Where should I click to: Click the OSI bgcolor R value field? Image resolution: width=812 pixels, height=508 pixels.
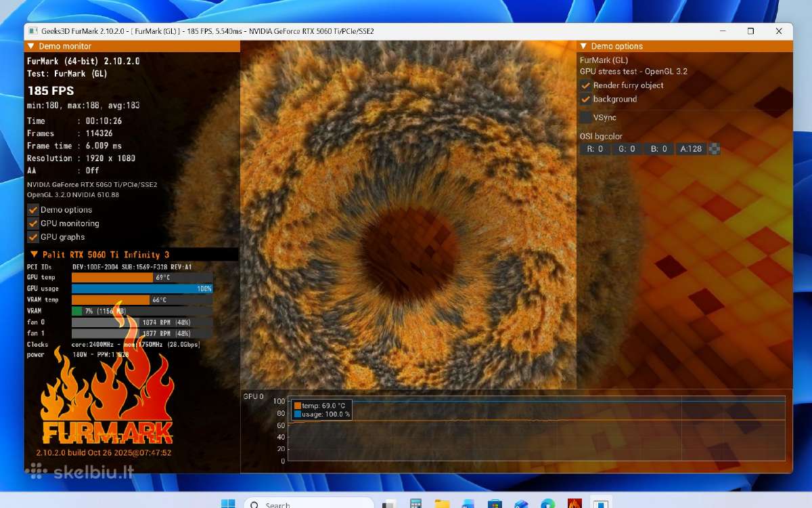(595, 149)
